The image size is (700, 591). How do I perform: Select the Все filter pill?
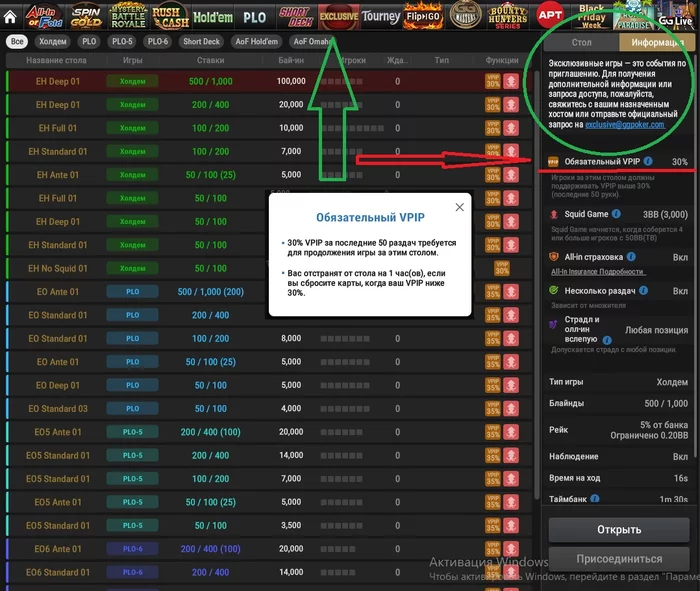click(17, 42)
